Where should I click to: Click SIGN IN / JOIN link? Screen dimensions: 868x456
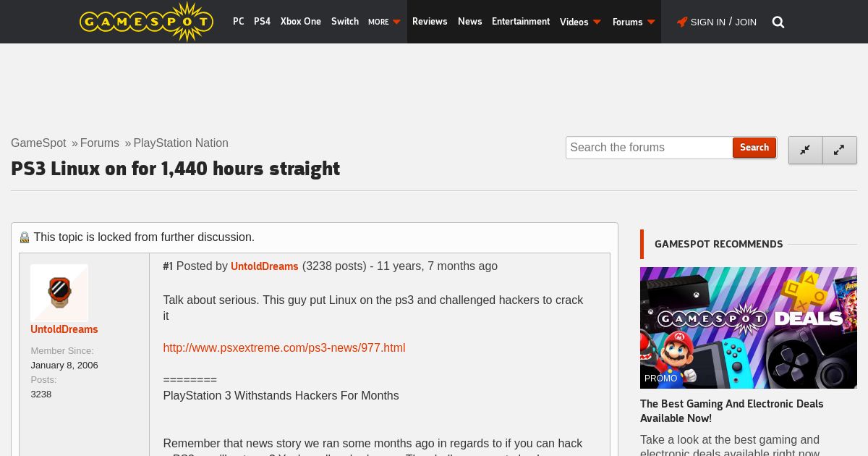pyautogui.click(x=723, y=22)
